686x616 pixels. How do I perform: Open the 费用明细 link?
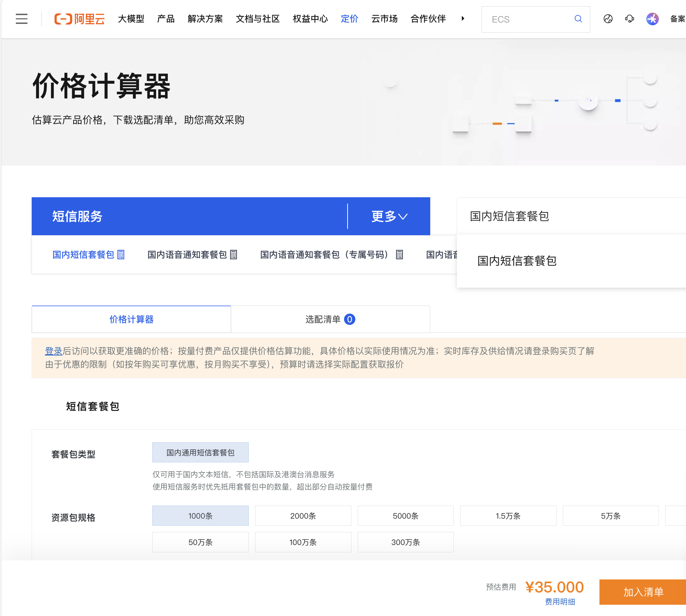[x=560, y=602]
